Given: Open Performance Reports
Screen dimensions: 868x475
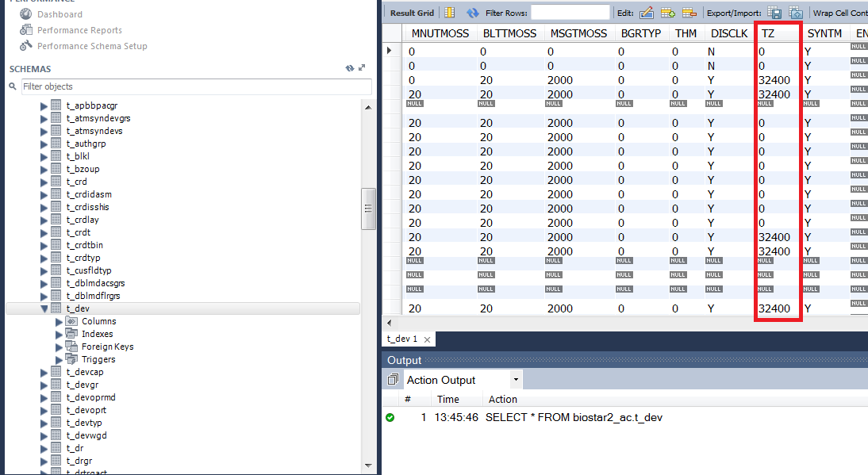Looking at the screenshot, I should click(x=79, y=30).
